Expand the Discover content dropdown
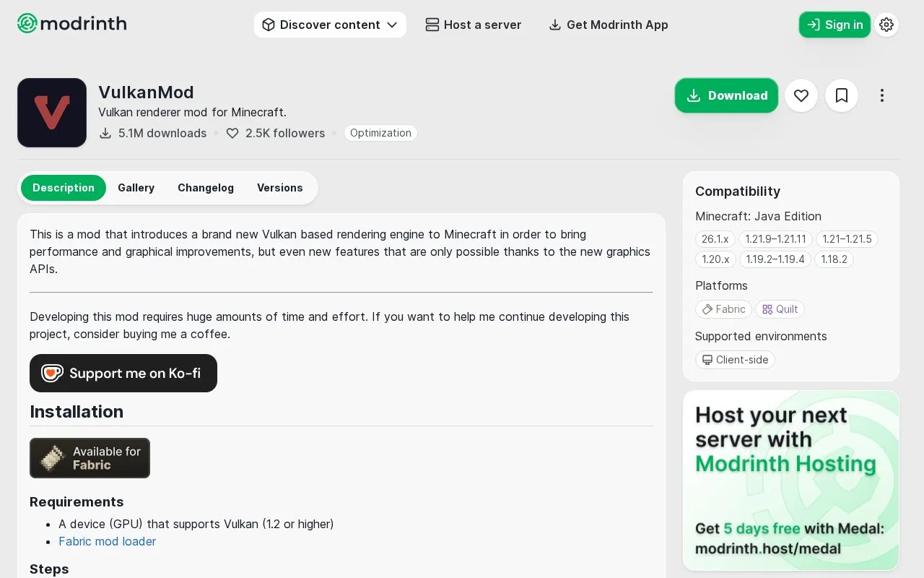The width and height of the screenshot is (924, 578). [x=330, y=25]
